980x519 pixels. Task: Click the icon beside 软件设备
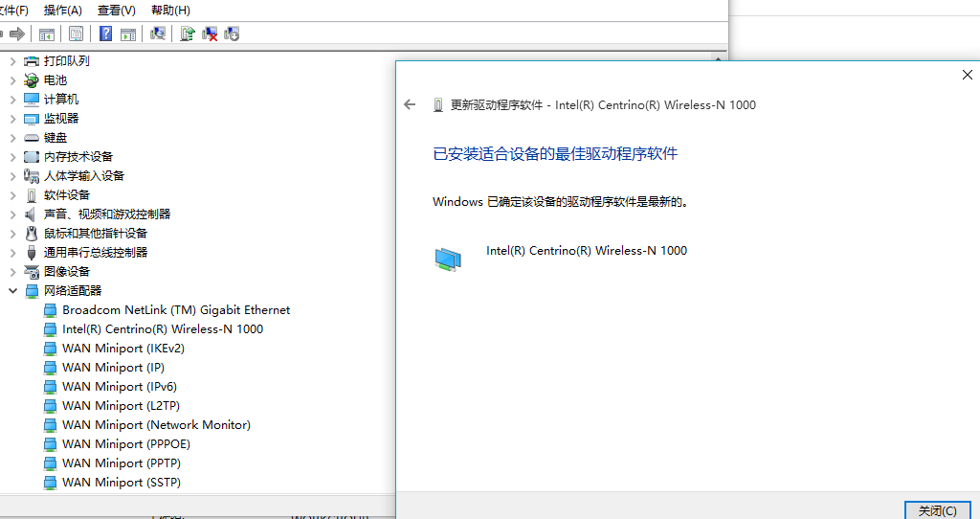[x=32, y=195]
